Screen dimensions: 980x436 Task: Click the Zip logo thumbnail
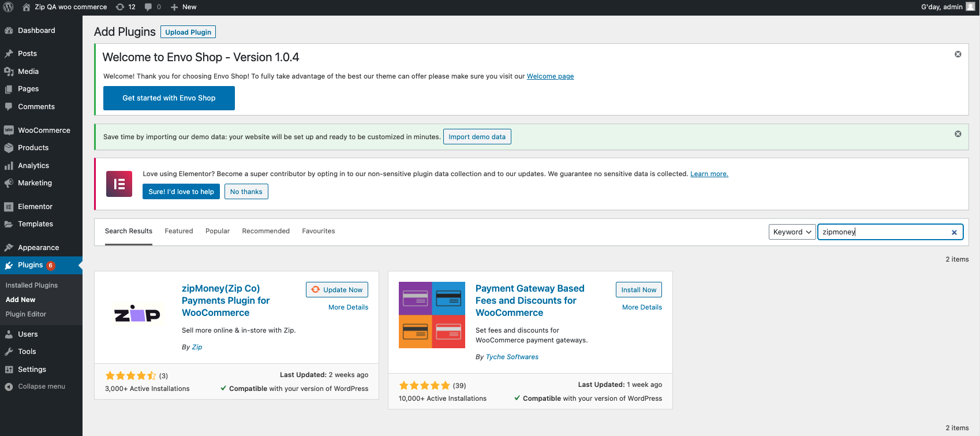point(137,315)
